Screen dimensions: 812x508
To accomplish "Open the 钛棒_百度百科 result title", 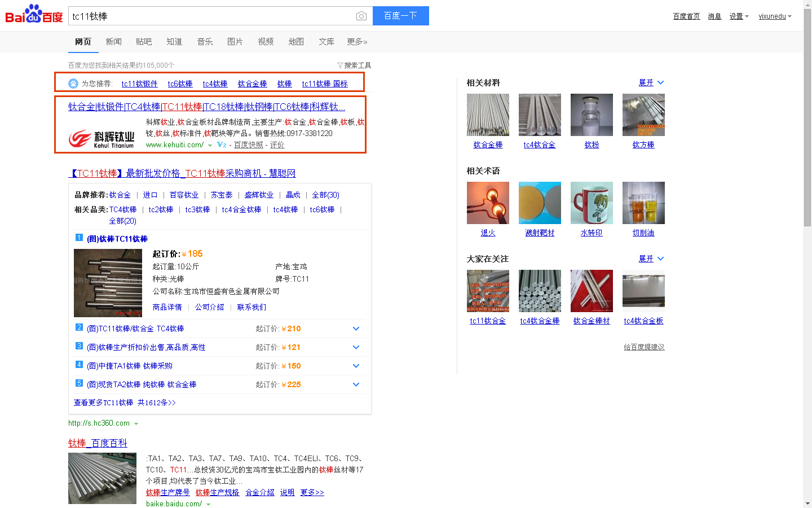I will click(98, 443).
